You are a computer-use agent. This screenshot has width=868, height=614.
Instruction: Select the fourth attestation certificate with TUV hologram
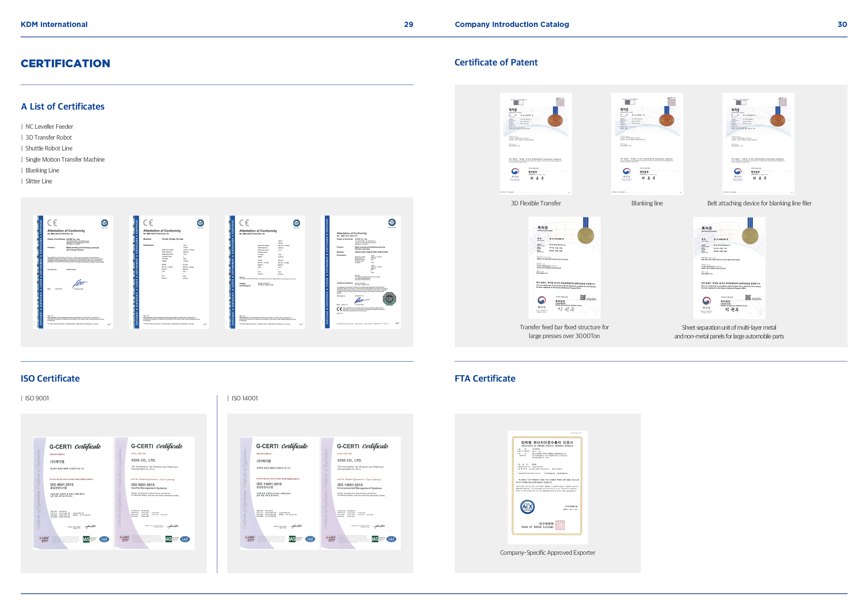(x=361, y=272)
